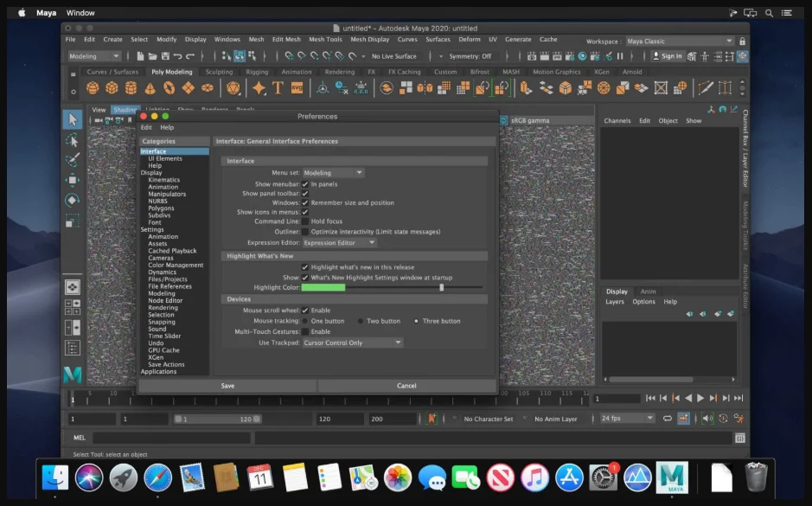Create a polygon cone from shelf

150,88
